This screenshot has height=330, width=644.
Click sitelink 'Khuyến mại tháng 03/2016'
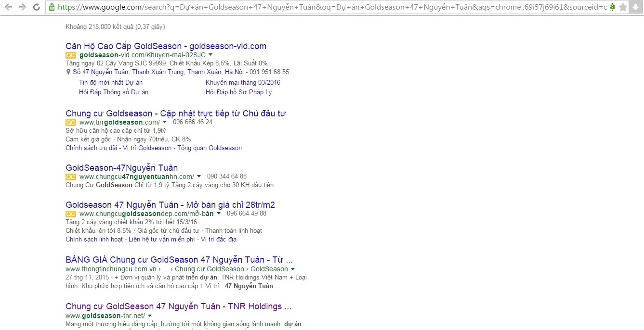click(243, 83)
